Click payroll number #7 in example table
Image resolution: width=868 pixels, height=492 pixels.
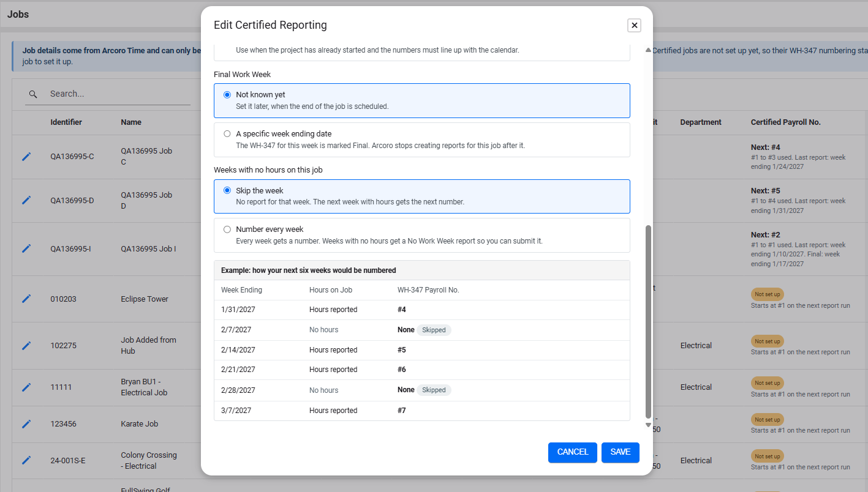click(402, 411)
